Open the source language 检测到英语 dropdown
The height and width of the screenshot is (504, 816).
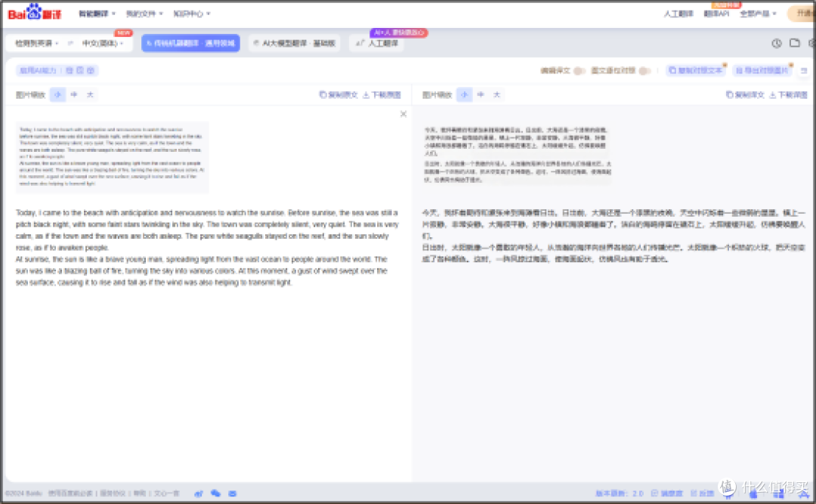pyautogui.click(x=36, y=43)
